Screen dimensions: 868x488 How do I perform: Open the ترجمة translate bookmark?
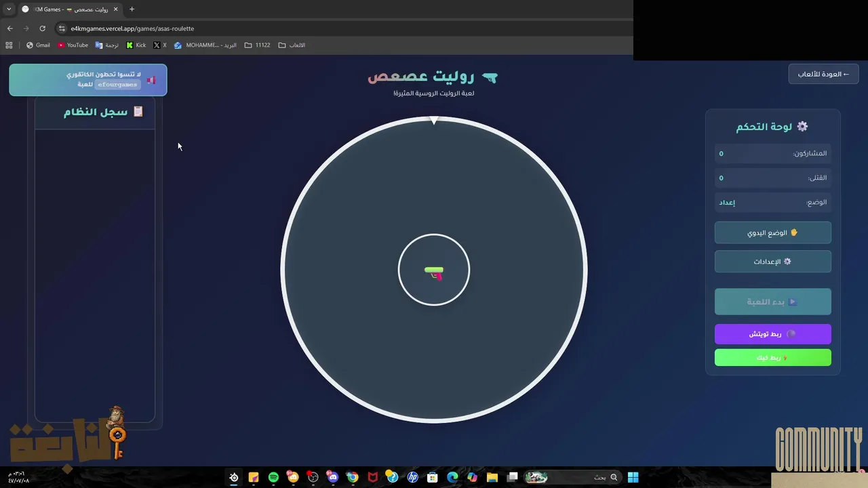pyautogui.click(x=106, y=45)
